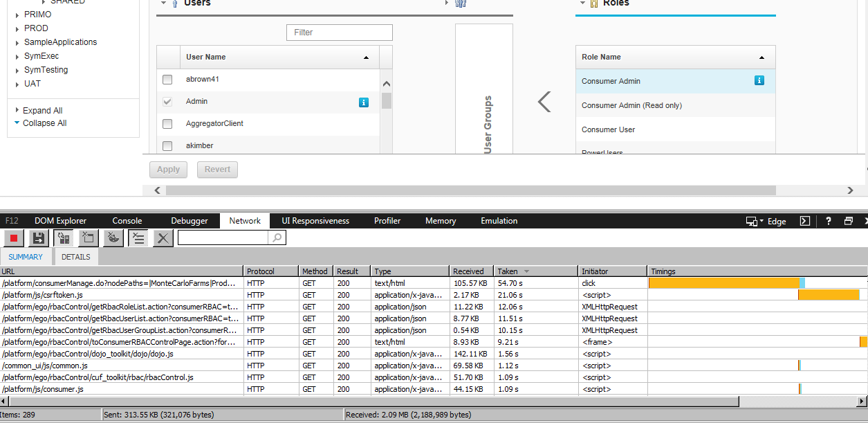Expand the SampleApplications tree node

[17, 42]
